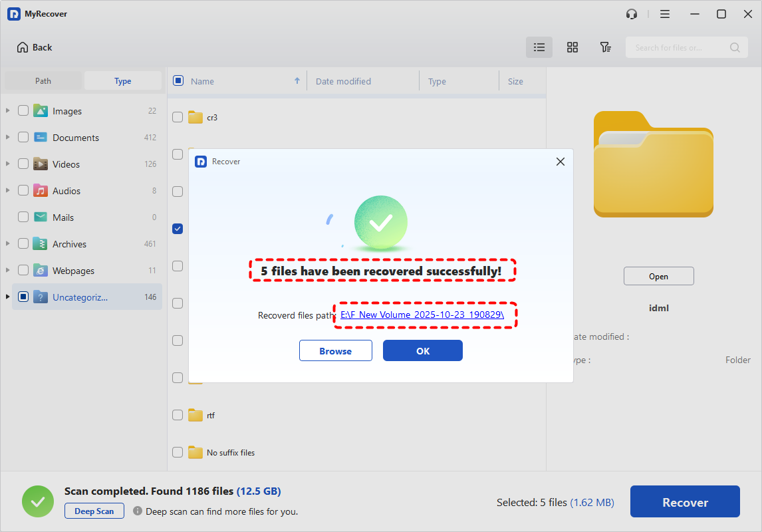This screenshot has height=532, width=762.
Task: Open the hamburger menu in title bar
Action: (x=665, y=14)
